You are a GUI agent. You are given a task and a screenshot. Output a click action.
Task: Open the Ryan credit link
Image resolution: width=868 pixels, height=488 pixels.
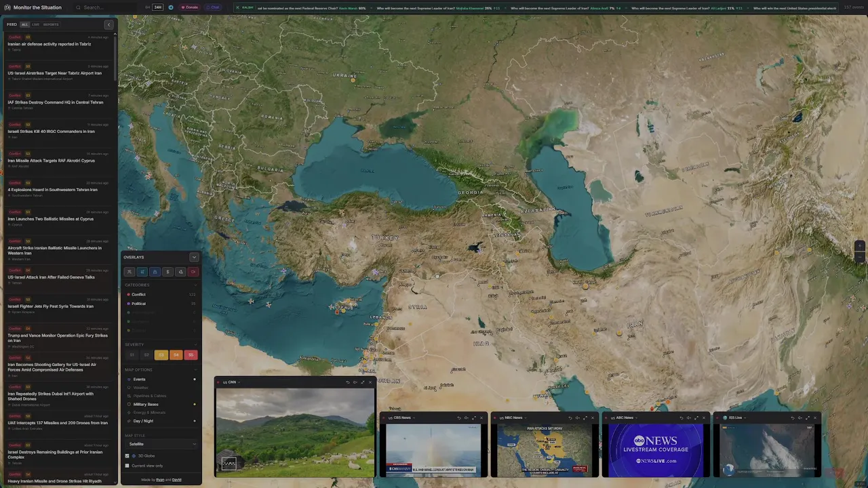click(x=160, y=480)
